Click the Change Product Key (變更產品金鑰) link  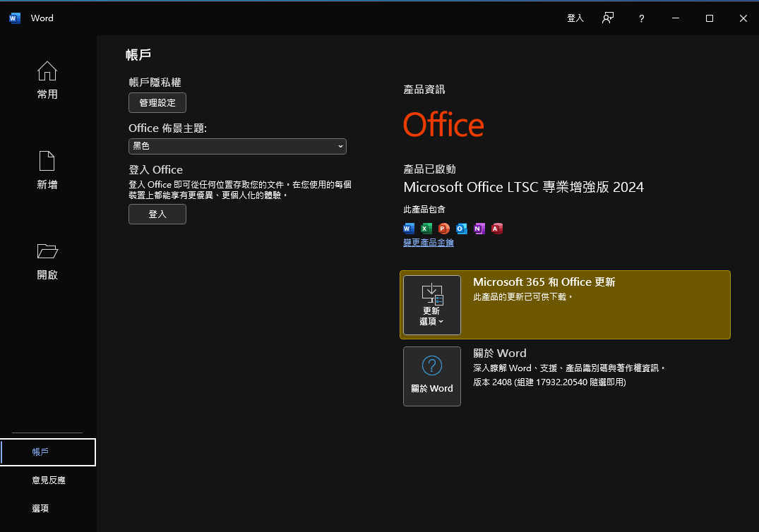point(429,243)
